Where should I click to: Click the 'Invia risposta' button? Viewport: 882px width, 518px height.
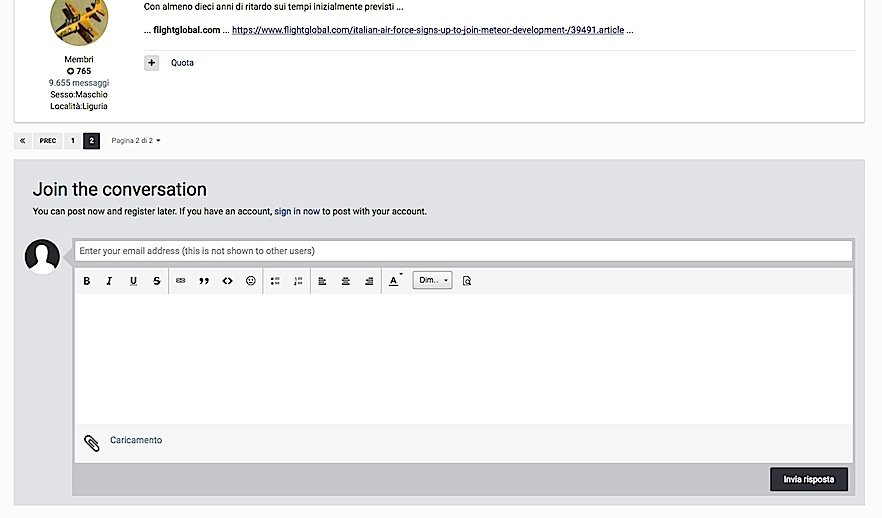point(808,479)
